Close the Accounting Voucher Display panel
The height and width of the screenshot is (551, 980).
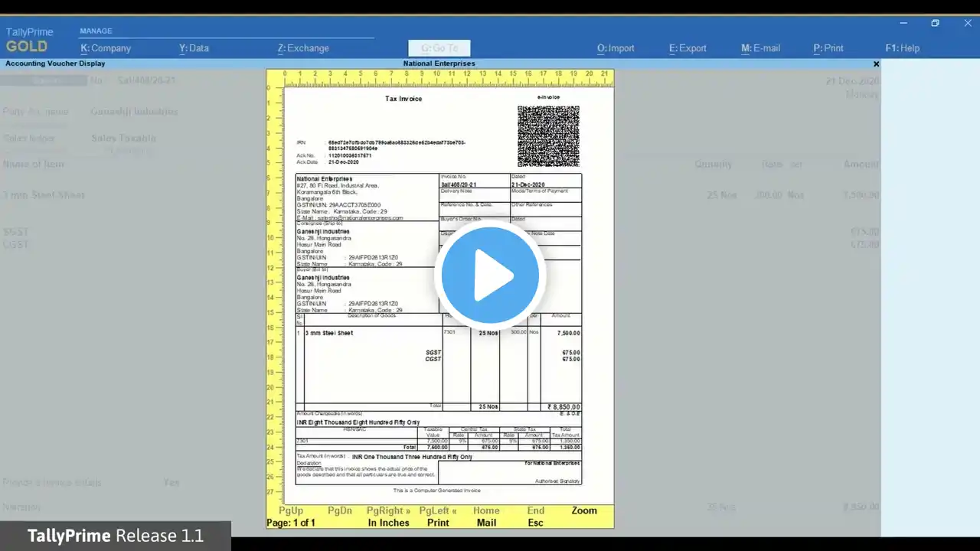point(877,64)
